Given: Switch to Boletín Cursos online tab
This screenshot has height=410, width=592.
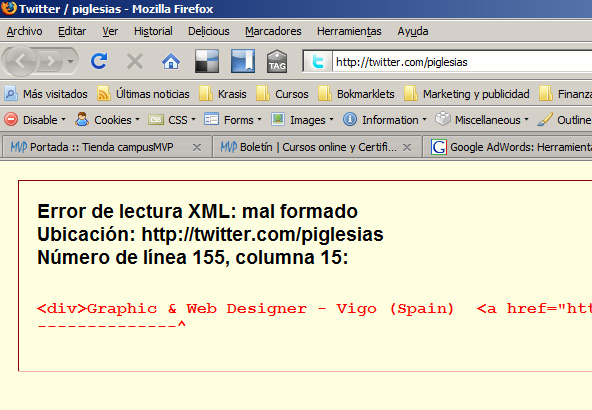Looking at the screenshot, I should coord(317,147).
